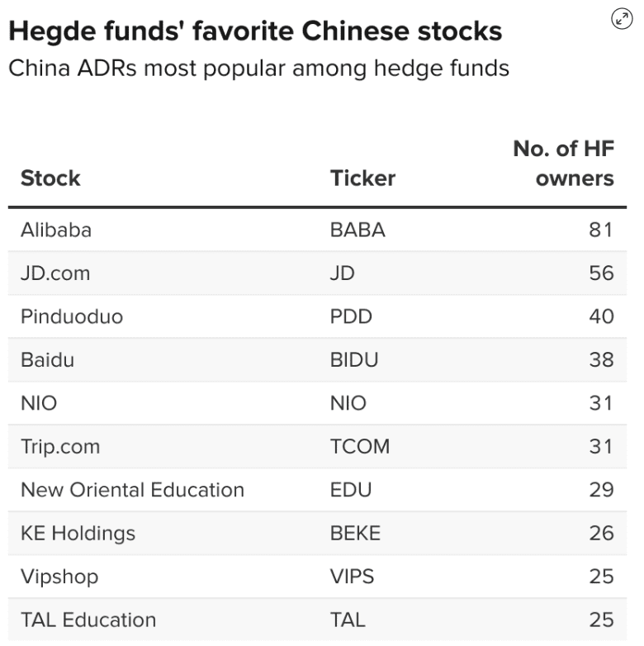The width and height of the screenshot is (644, 646).
Task: Click the No. of HF owners header
Action: pos(564,163)
